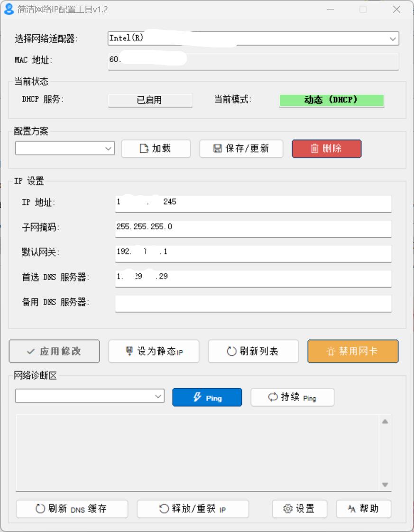Open the ping target dropdown in 网络诊断区
Screen dimensions: 414x532
(158, 396)
